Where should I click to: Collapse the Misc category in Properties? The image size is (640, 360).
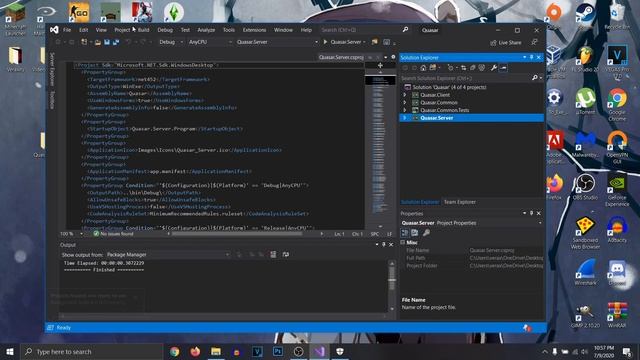click(x=403, y=242)
